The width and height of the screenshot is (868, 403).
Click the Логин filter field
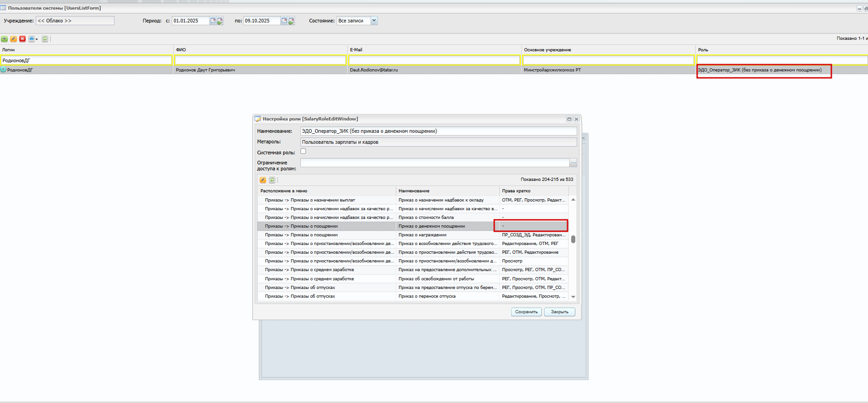click(x=87, y=60)
